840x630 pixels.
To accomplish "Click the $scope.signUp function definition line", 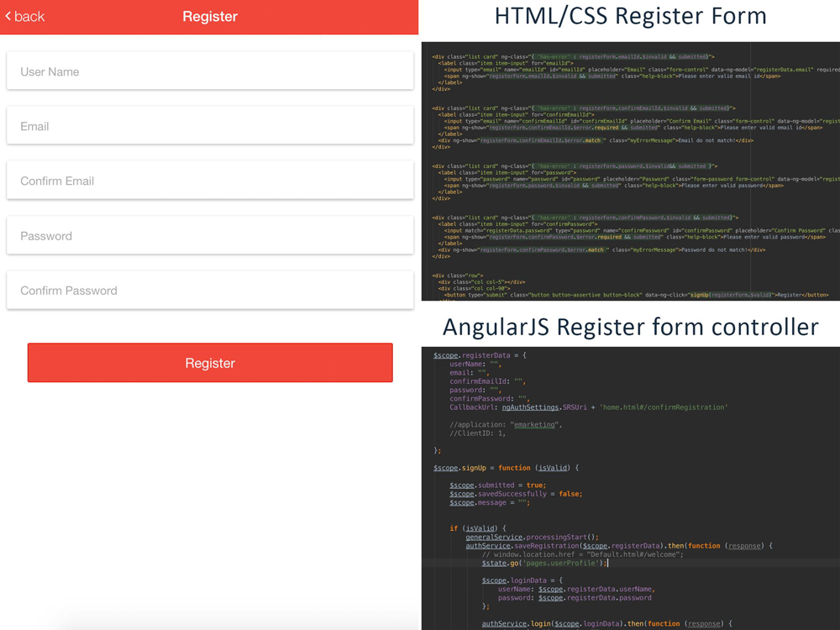I will click(x=506, y=468).
